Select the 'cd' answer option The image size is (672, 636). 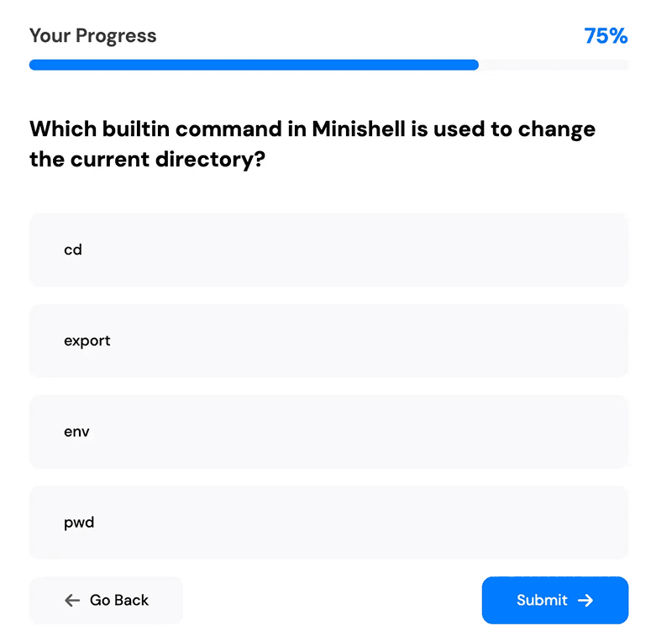click(329, 250)
